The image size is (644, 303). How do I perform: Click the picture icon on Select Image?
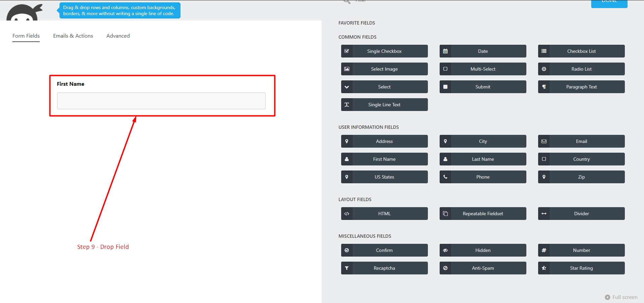(347, 69)
